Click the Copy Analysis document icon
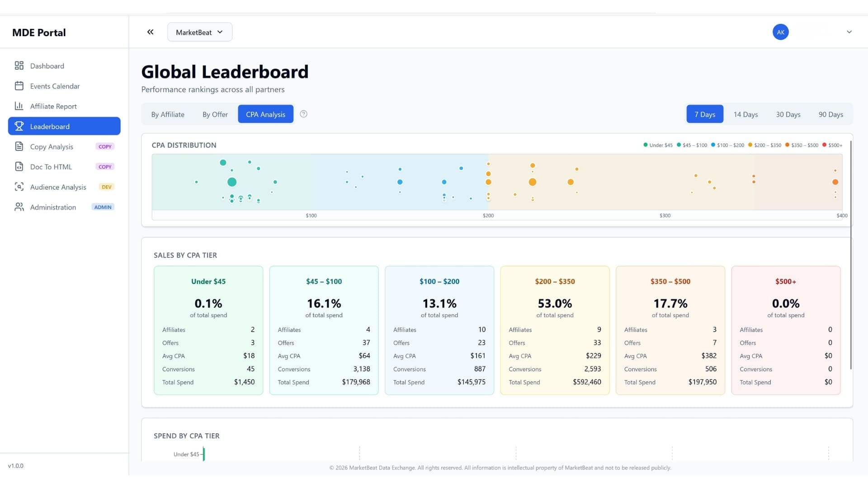This screenshot has height=488, width=868. click(19, 146)
